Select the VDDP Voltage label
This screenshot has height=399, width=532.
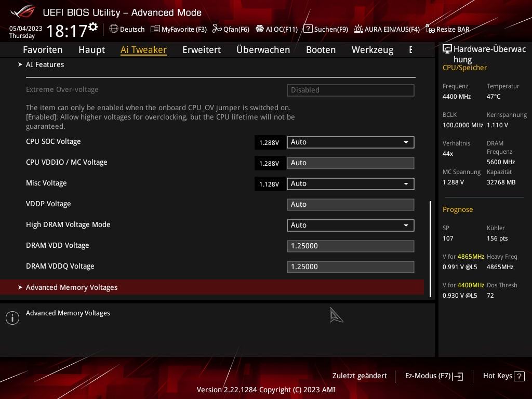click(x=48, y=204)
